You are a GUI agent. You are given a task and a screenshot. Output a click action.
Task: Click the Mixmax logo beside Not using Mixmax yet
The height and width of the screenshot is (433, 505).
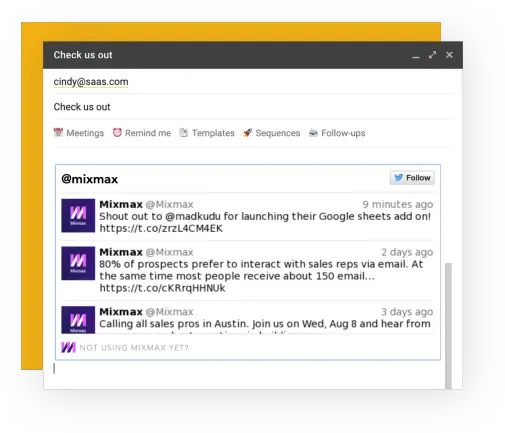68,347
